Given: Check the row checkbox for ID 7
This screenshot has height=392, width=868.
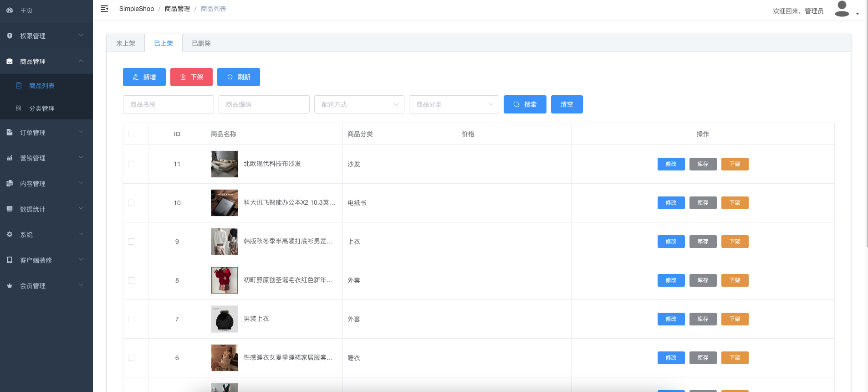Looking at the screenshot, I should (131, 319).
